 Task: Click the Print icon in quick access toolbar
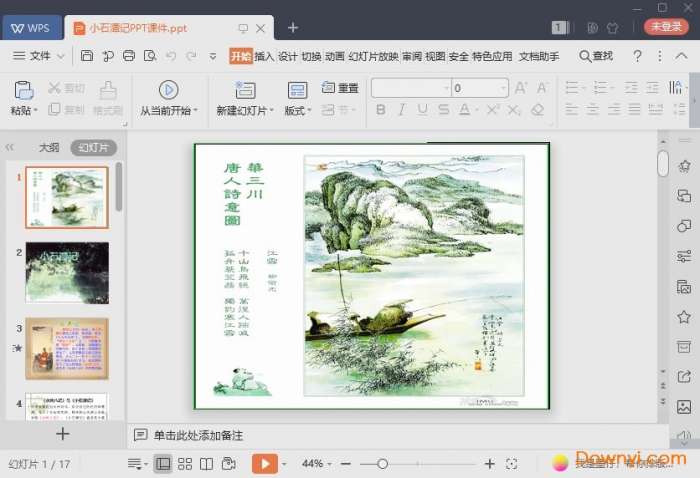[128, 56]
